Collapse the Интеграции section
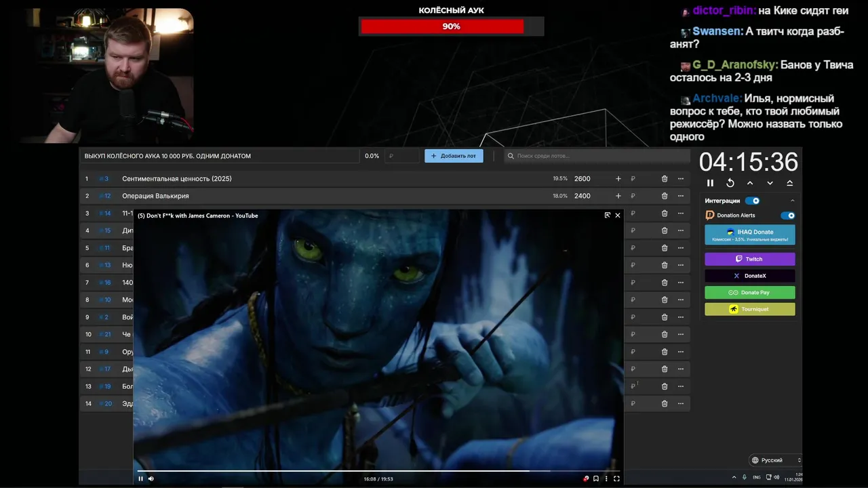868x488 pixels. [792, 201]
